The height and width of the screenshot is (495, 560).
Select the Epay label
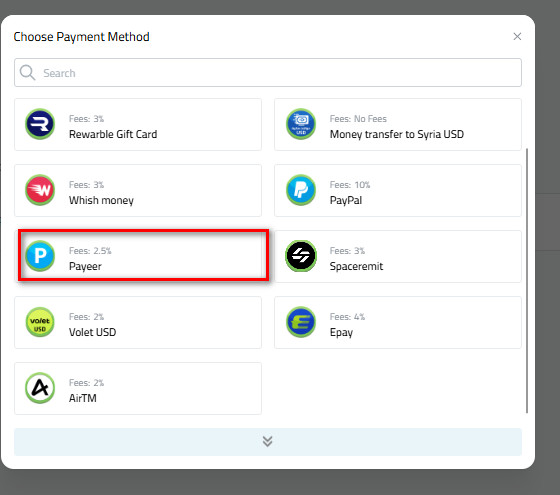point(341,332)
